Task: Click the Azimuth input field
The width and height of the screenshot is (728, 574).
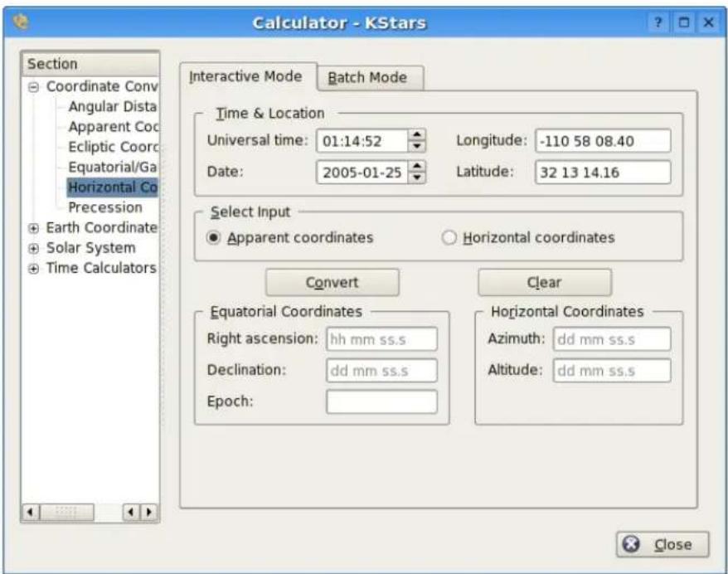Action: pos(612,339)
